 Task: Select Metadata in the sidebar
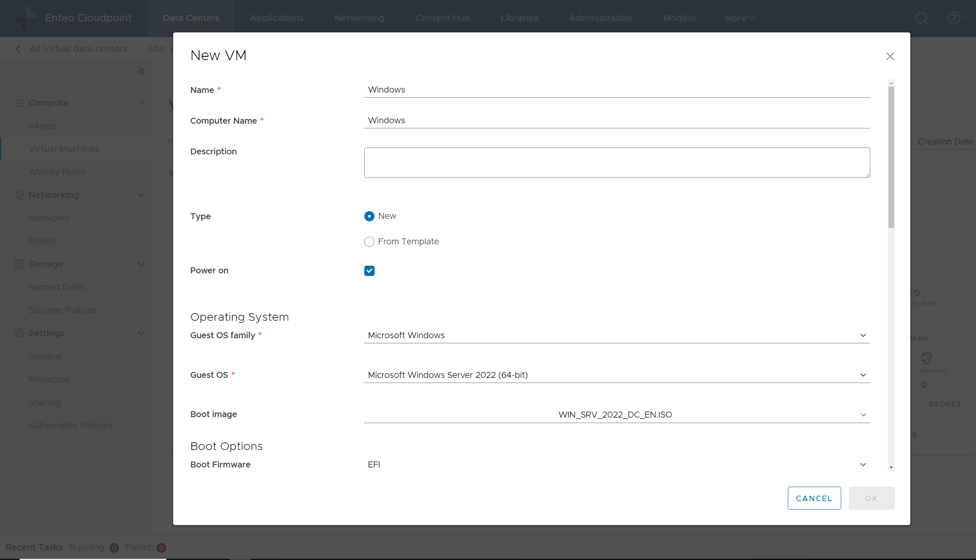[49, 379]
